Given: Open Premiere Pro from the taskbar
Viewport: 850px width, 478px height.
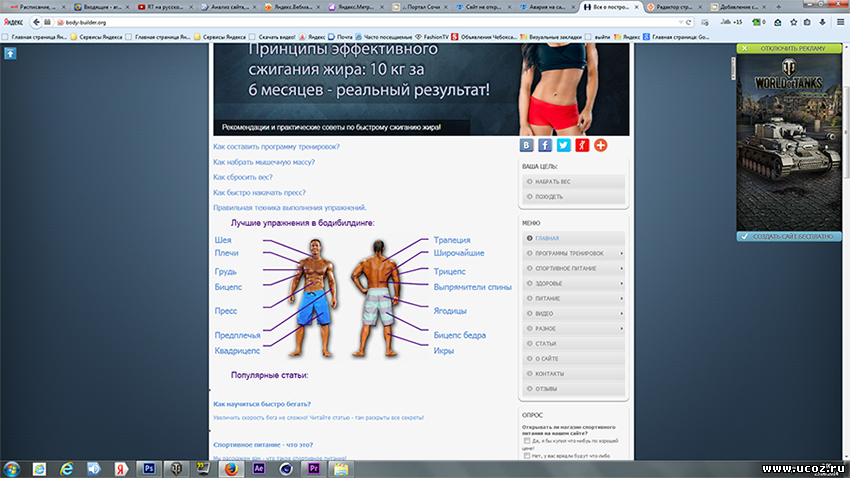Looking at the screenshot, I should 313,467.
